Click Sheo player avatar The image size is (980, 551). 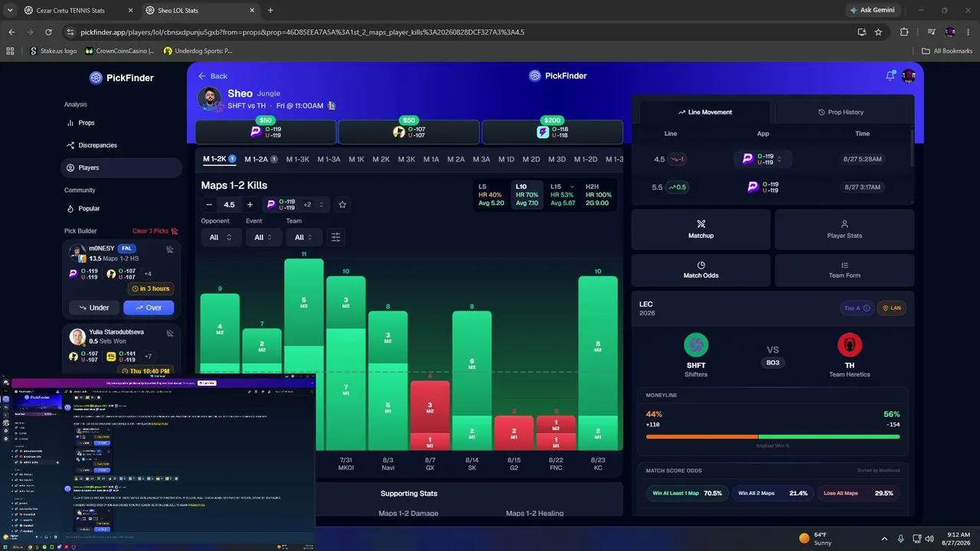[x=210, y=99]
